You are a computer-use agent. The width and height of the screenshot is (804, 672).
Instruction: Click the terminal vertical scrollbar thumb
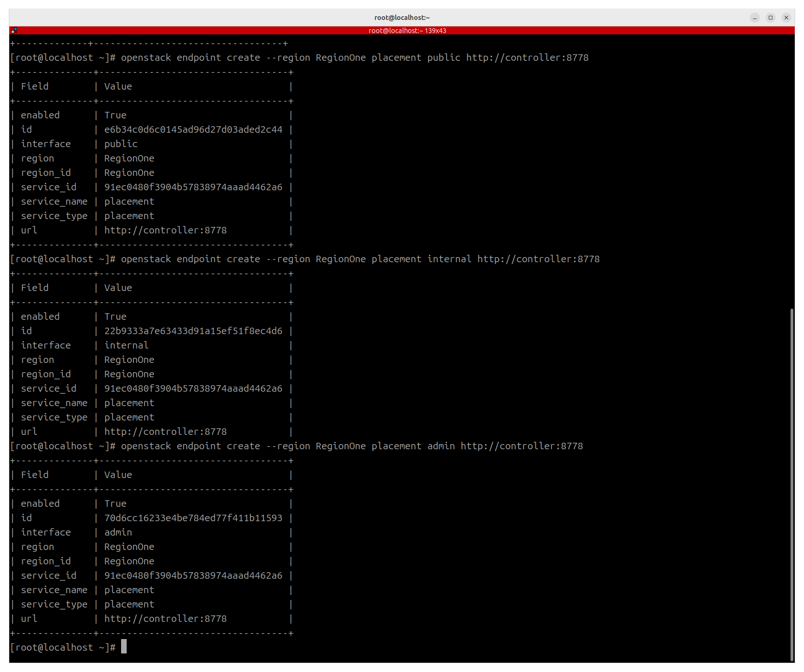792,485
